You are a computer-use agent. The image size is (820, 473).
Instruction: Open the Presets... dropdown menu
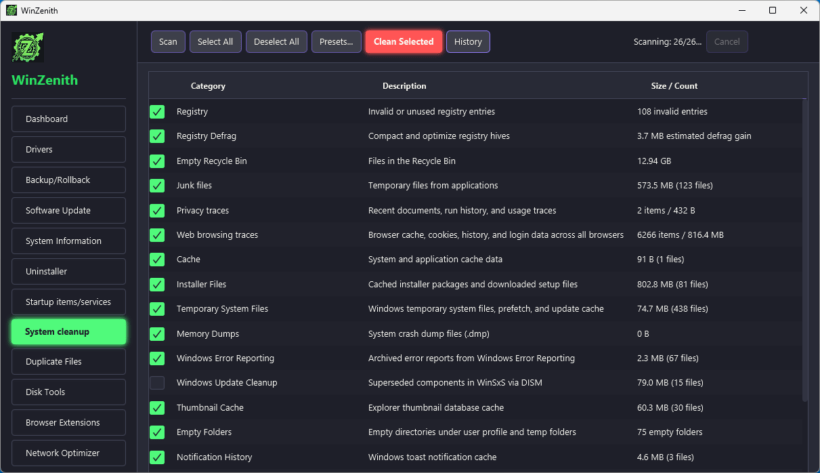(x=336, y=42)
